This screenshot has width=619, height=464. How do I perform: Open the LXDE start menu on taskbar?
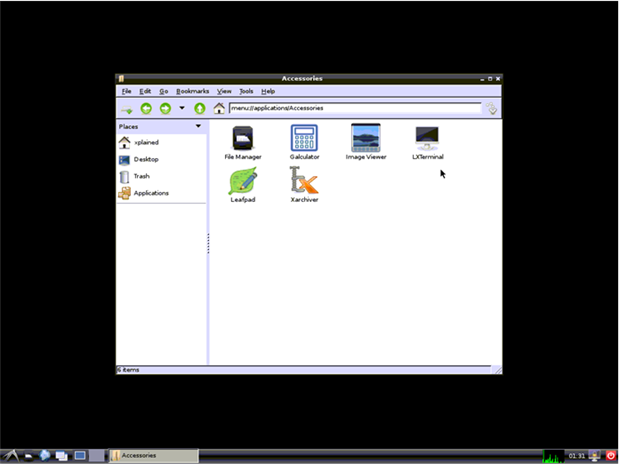point(10,456)
